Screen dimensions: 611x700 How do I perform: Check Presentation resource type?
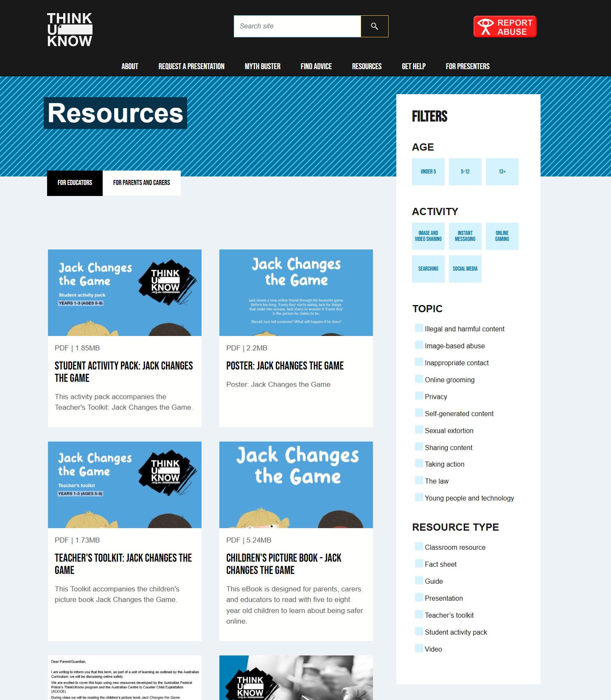419,598
